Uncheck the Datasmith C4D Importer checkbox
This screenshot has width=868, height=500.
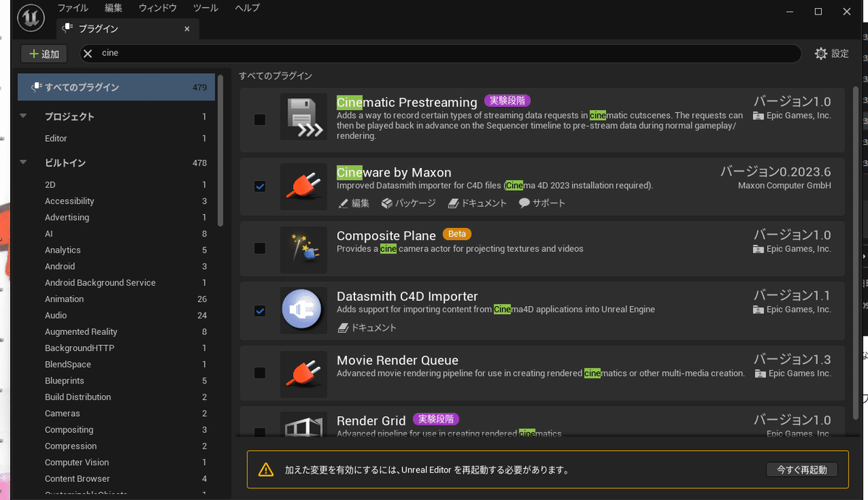pos(260,310)
